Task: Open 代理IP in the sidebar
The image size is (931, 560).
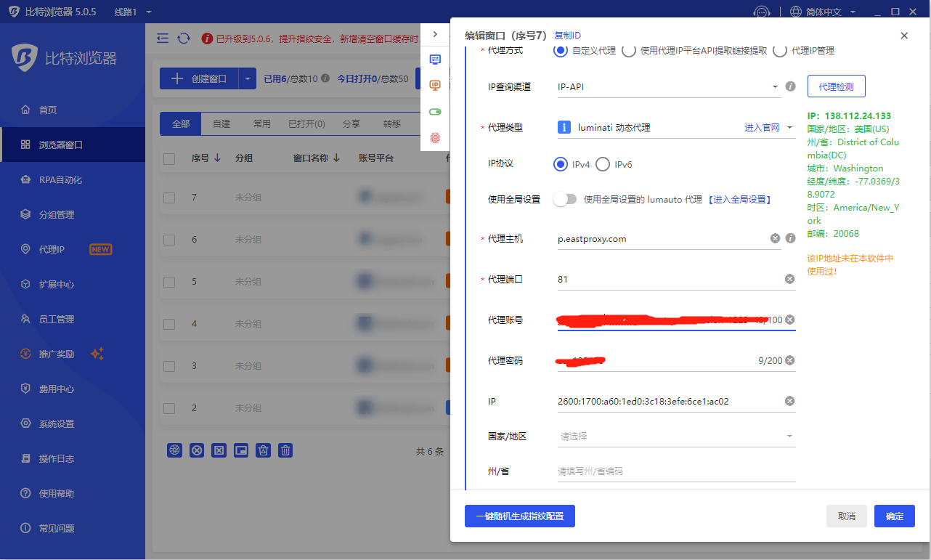Action: click(x=73, y=249)
